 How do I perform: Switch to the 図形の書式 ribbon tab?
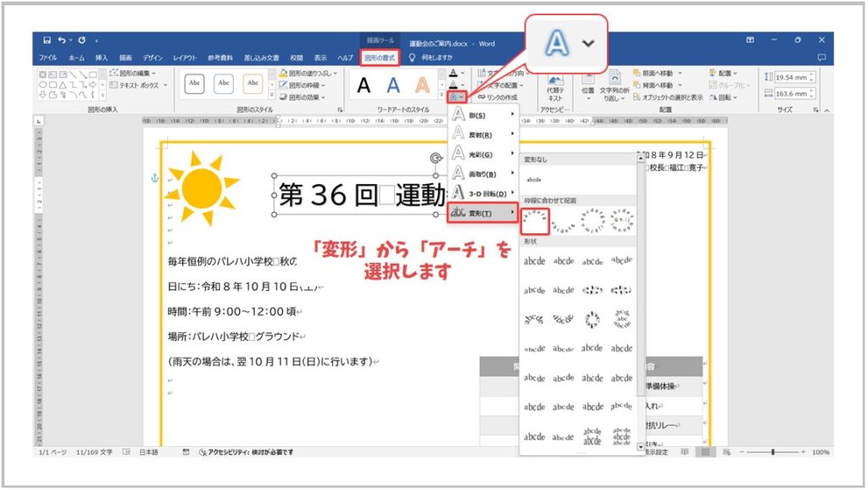coord(381,58)
